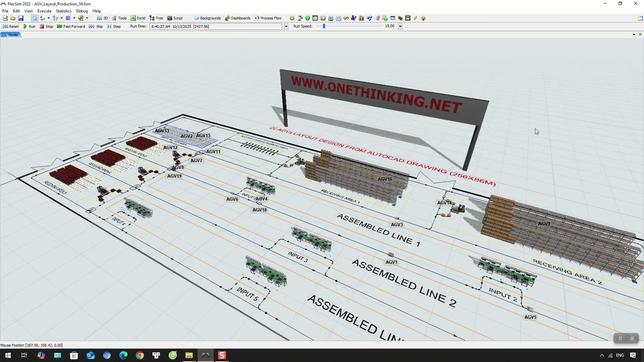The image size is (644, 362).
Task: Open the Script console
Action: pyautogui.click(x=175, y=18)
